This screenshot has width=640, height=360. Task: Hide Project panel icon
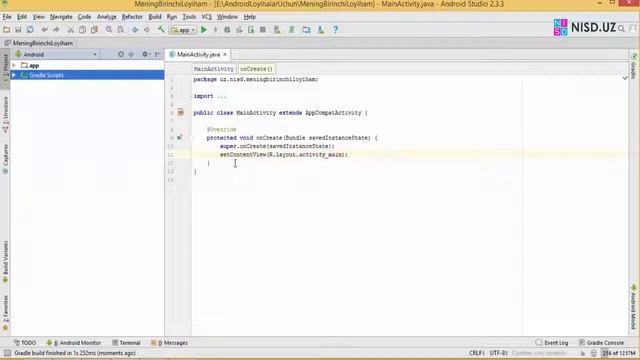pos(158,54)
